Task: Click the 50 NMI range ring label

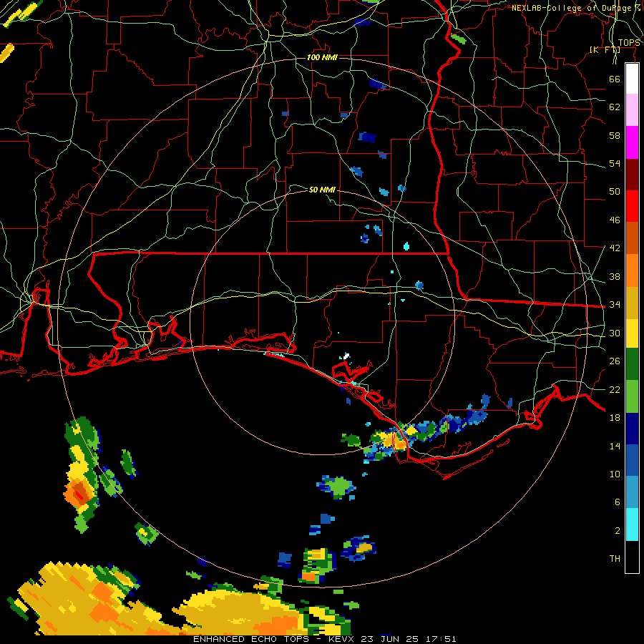Action: coord(322,190)
